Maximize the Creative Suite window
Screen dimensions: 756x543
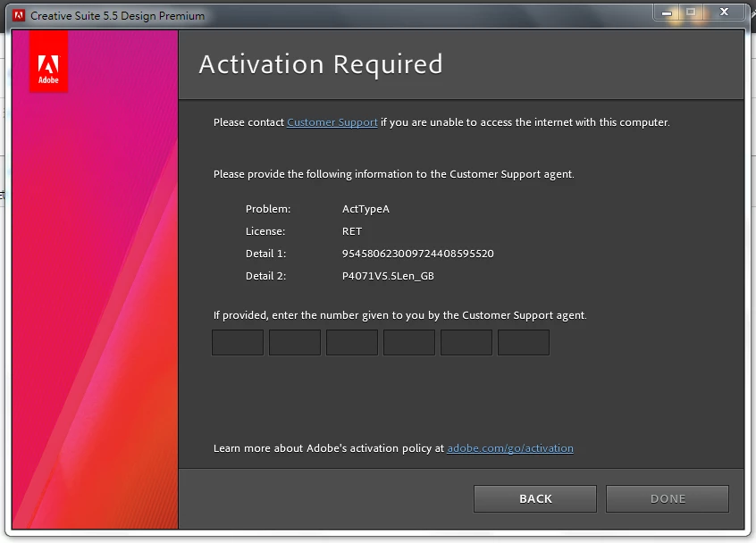coord(692,12)
